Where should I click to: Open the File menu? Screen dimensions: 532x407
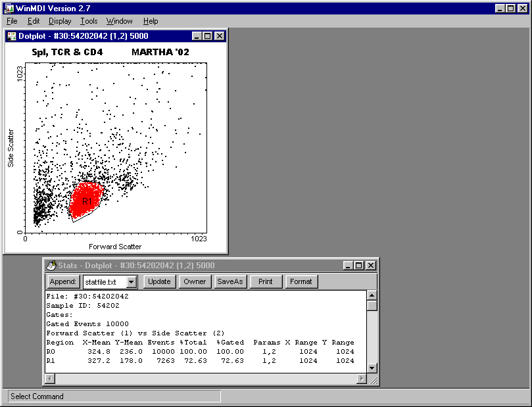12,21
